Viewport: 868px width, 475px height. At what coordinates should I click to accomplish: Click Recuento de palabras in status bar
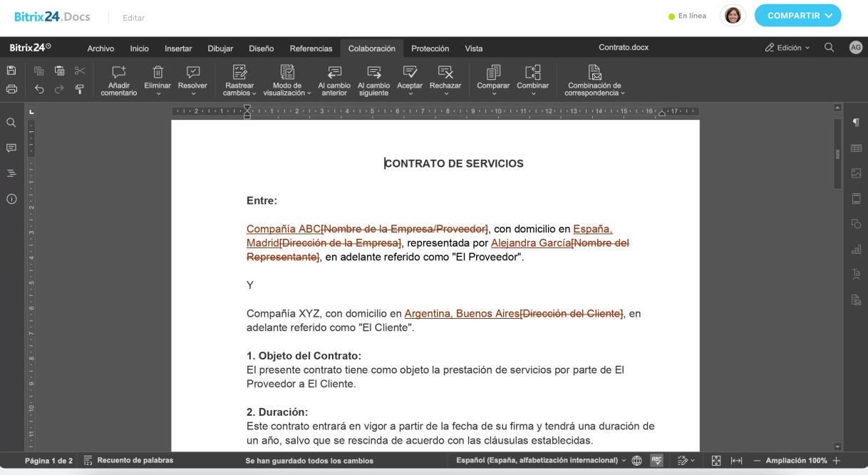tap(128, 461)
